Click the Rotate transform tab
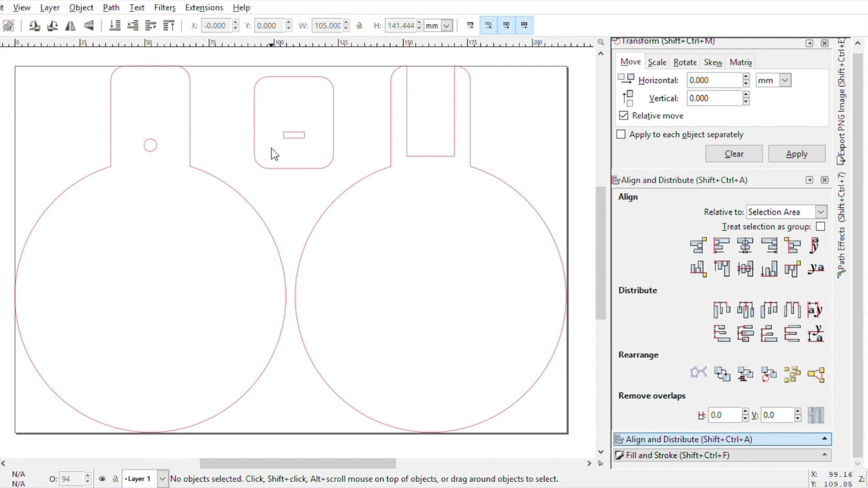The height and width of the screenshot is (488, 868). 684,61
